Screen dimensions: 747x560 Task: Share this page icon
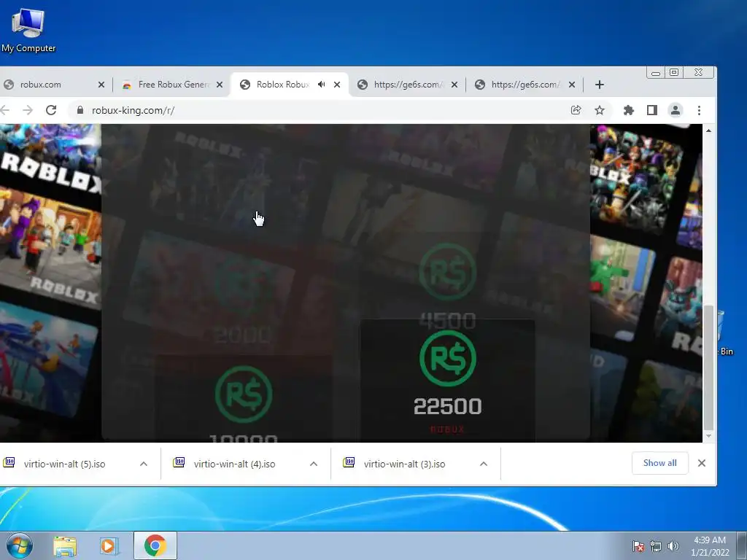pyautogui.click(x=576, y=111)
